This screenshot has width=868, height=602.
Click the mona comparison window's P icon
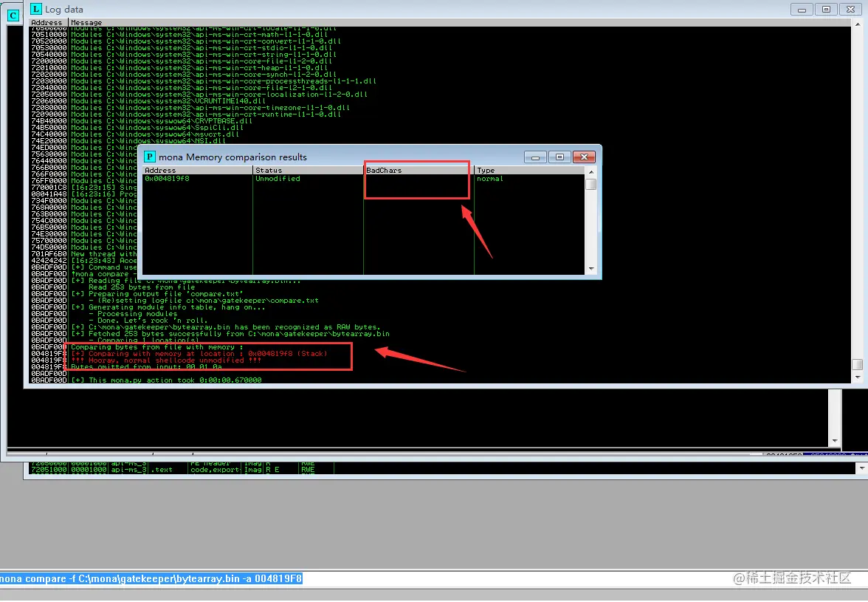pos(149,157)
